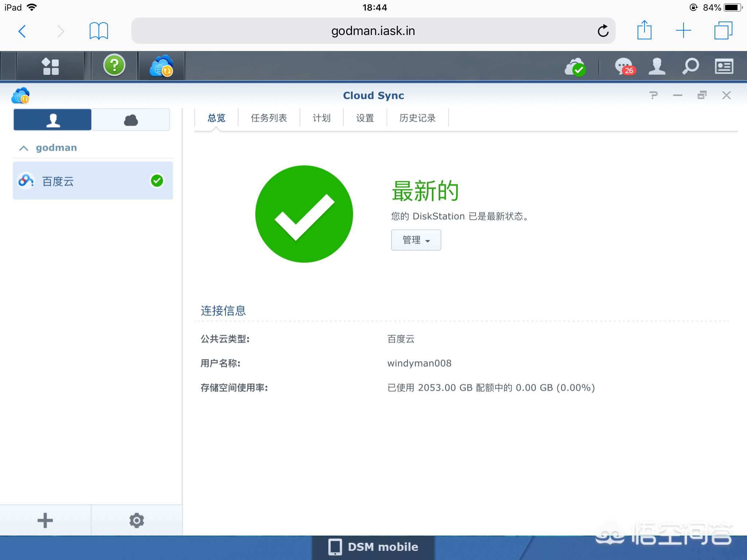Select Cloud Sync in DSM taskbar

[x=161, y=66]
